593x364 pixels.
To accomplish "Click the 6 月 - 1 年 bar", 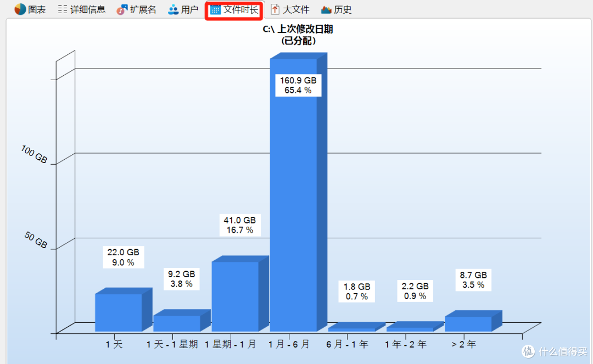I will point(356,327).
